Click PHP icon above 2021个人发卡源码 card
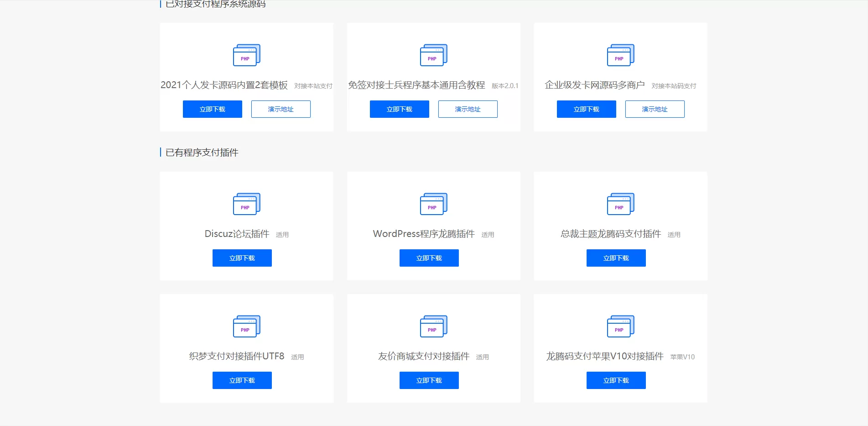 (x=246, y=55)
